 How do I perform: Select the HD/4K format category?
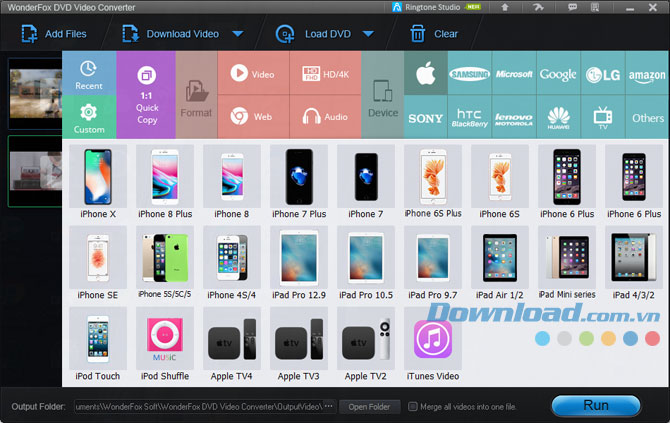pos(326,73)
